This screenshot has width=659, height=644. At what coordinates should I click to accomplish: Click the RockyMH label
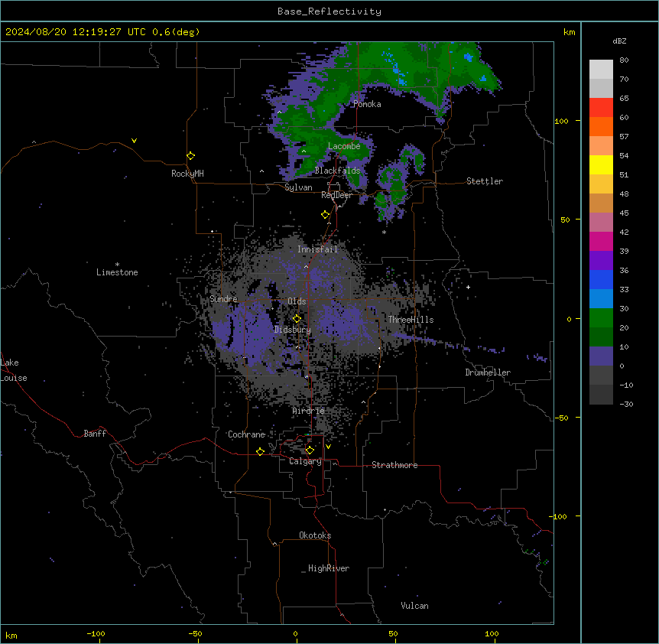(187, 174)
